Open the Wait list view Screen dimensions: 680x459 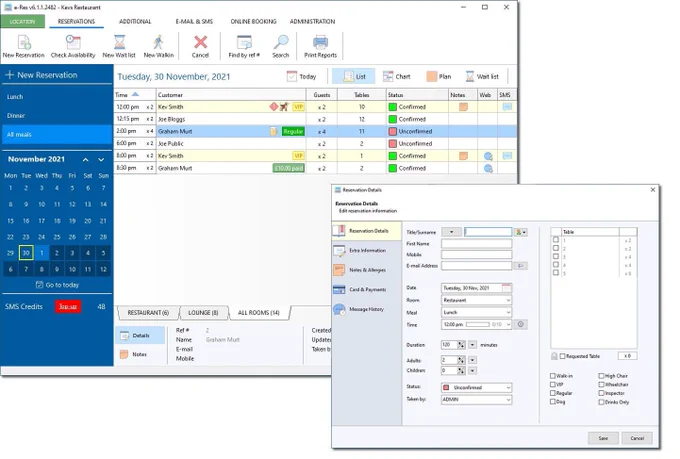482,76
